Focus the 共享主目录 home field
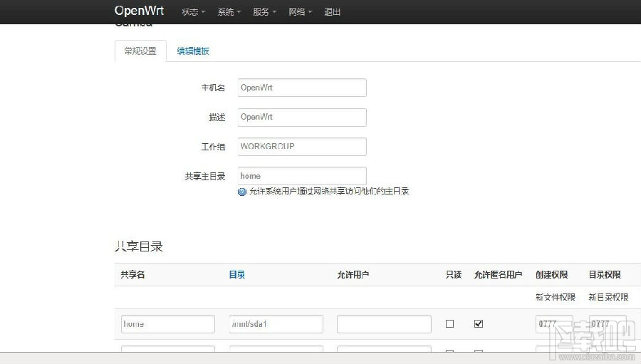Screen dimensions: 641x364 (x=302, y=176)
